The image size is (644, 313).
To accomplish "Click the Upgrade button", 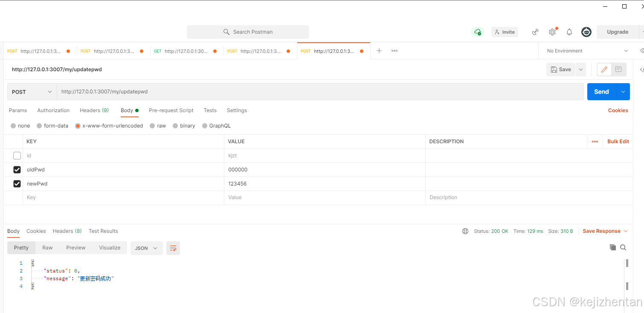I will click(618, 32).
